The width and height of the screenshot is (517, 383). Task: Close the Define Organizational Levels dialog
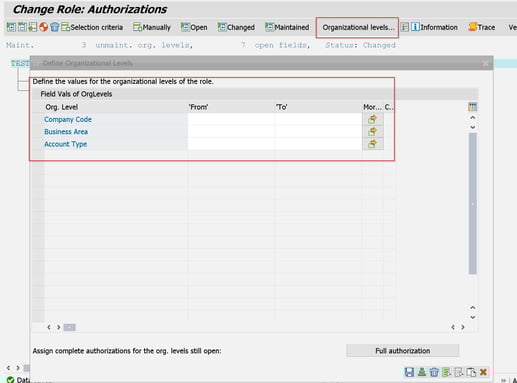(x=485, y=63)
